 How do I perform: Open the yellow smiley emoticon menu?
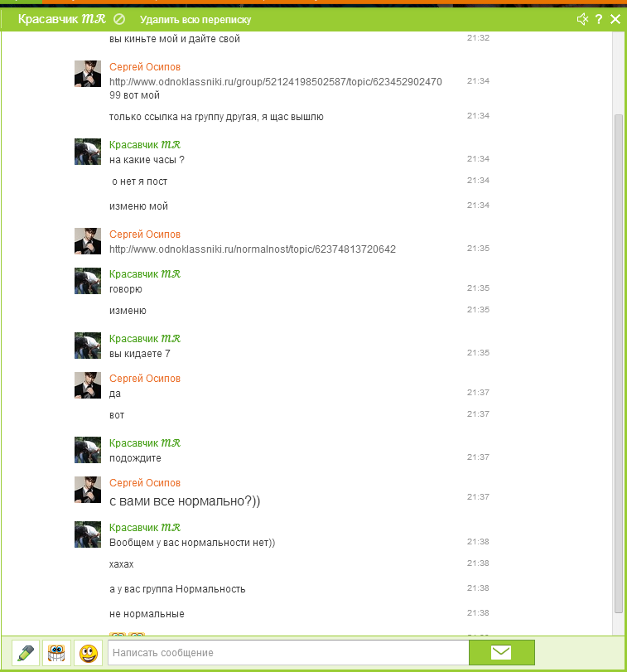(89, 653)
